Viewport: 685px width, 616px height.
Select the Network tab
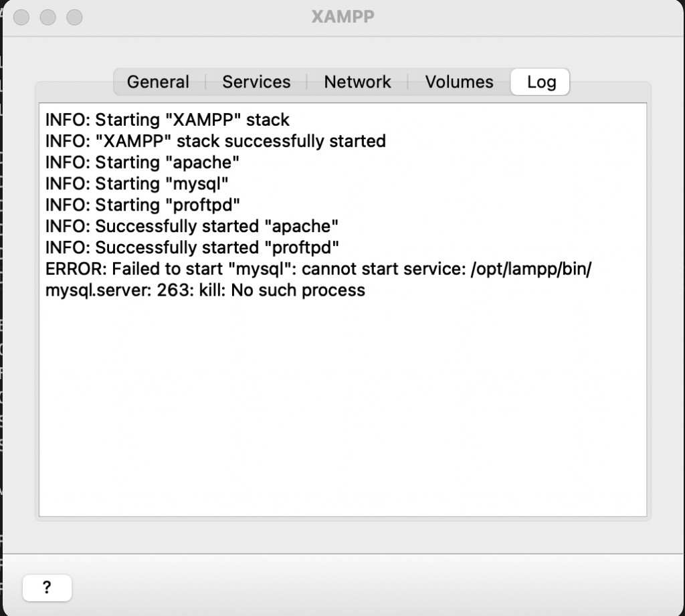(x=357, y=82)
